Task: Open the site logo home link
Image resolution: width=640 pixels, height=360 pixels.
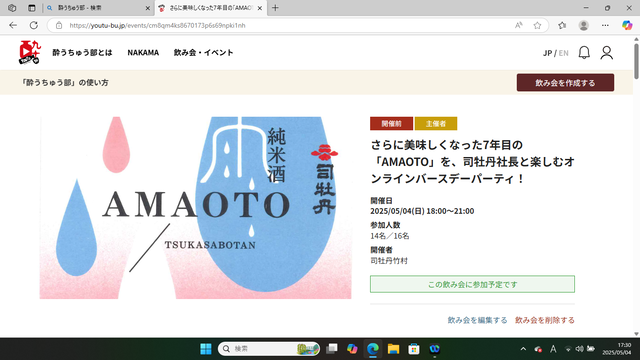Action: point(30,52)
